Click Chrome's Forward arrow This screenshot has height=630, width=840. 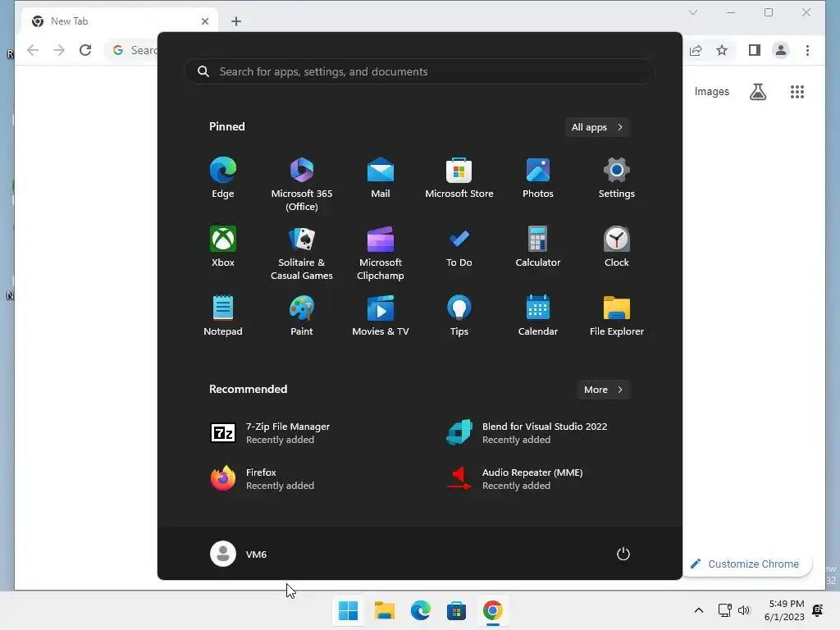[59, 50]
